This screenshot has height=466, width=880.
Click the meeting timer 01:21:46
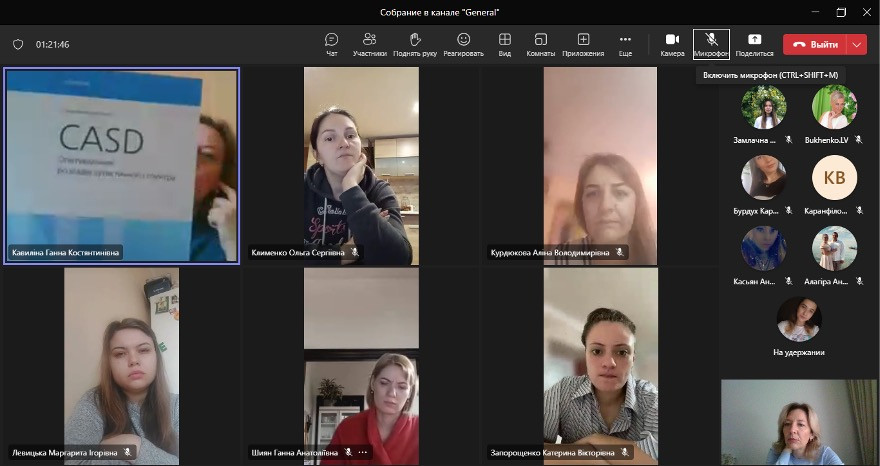53,44
